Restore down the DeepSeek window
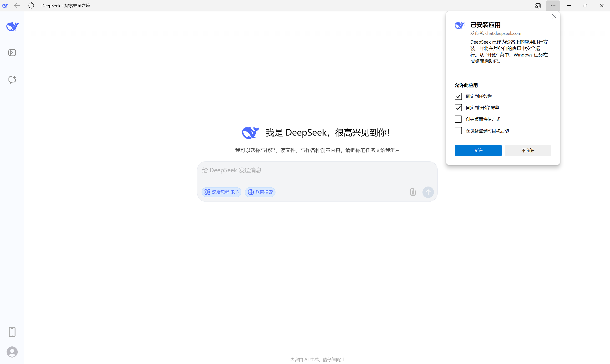The image size is (610, 364). [585, 5]
